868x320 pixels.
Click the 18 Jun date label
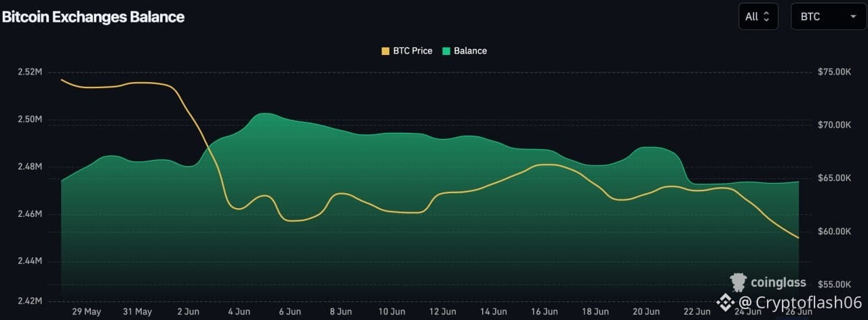click(595, 312)
